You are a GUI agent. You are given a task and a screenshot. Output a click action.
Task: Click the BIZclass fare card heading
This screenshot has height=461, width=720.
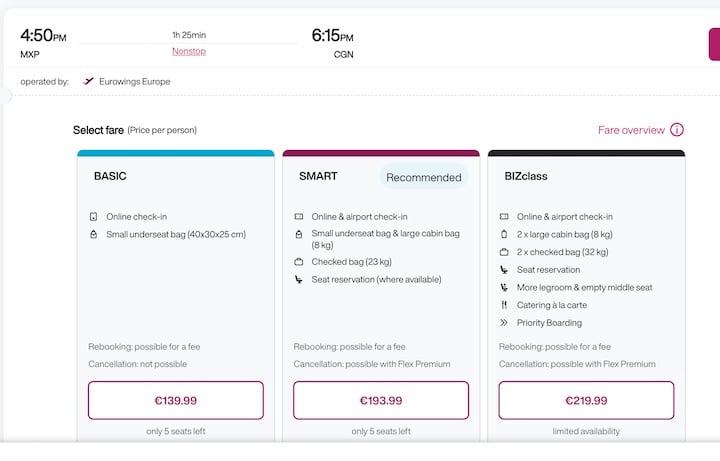coord(526,176)
